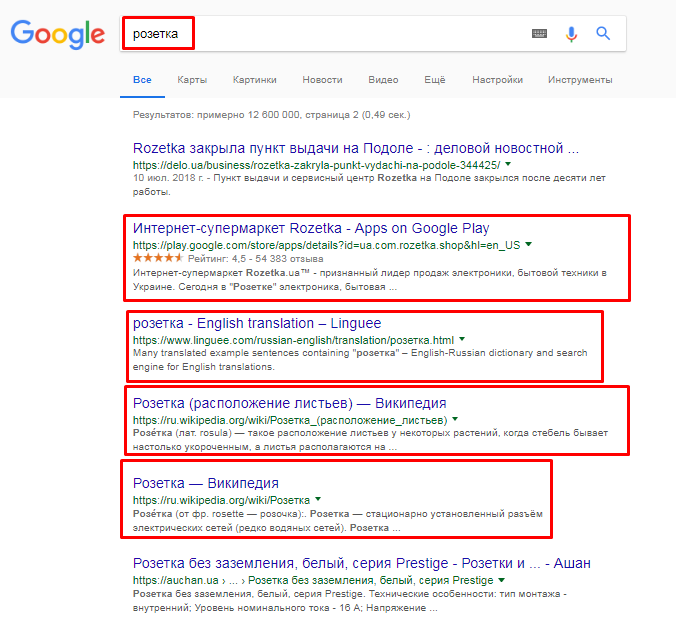Open Интернет-супермаркет Rozetka Google Play result
The width and height of the screenshot is (676, 631).
(311, 228)
